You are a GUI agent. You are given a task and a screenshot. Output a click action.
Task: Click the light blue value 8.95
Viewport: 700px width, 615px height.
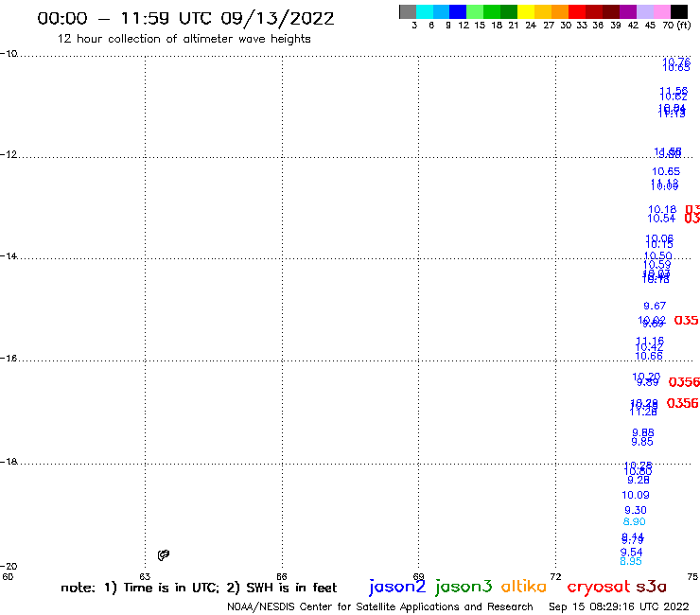[x=631, y=561]
